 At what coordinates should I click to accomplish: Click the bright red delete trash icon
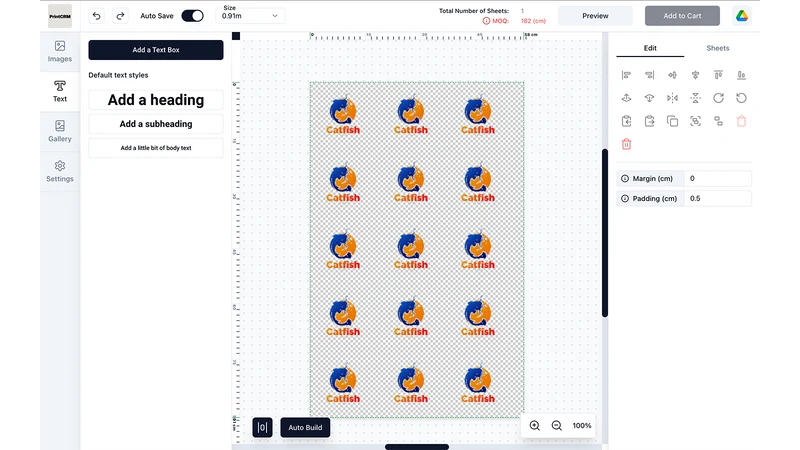pos(627,144)
